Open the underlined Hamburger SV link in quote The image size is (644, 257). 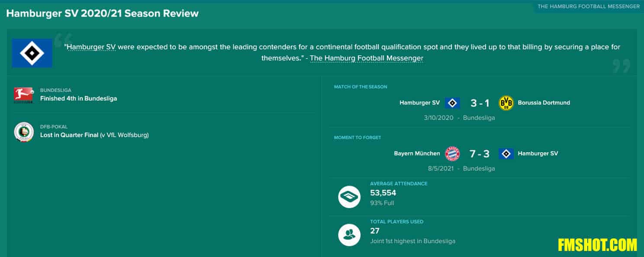click(91, 47)
